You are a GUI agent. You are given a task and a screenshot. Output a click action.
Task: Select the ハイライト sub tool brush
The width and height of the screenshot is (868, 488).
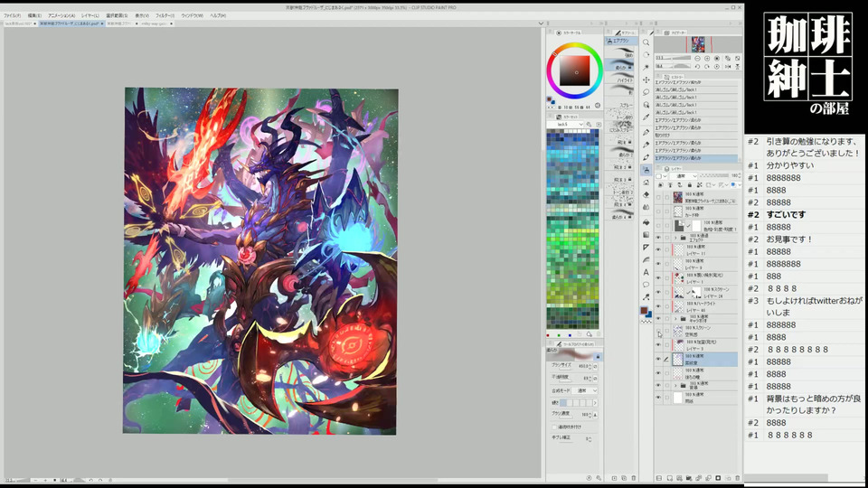click(623, 80)
